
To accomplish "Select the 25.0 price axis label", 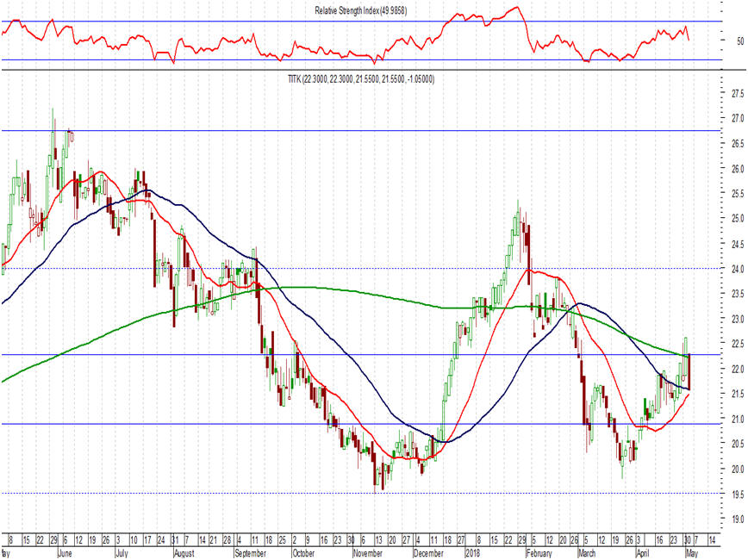I will point(738,219).
